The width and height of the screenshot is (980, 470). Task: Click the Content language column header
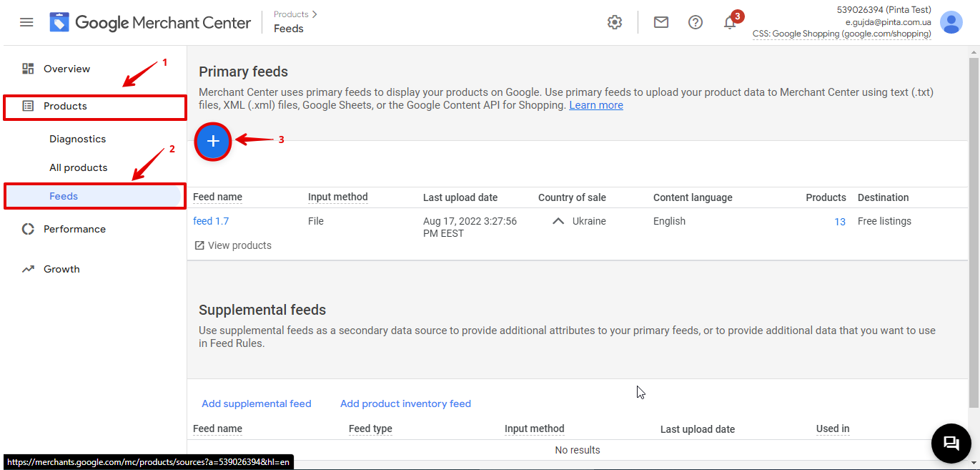pos(693,197)
